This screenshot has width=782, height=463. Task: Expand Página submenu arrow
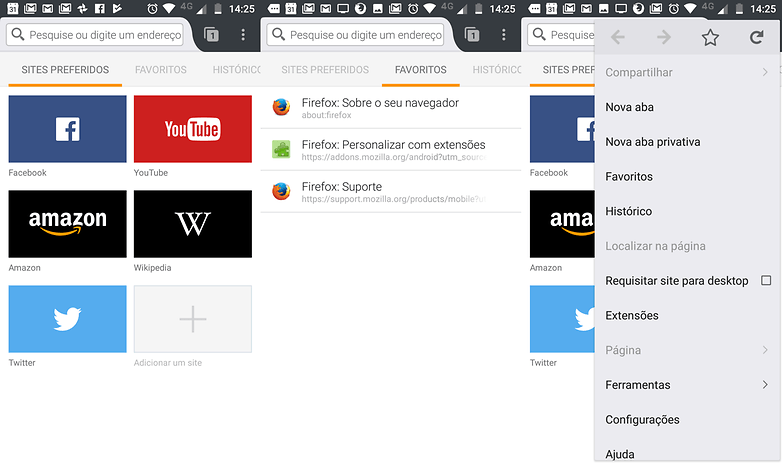pyautogui.click(x=765, y=350)
